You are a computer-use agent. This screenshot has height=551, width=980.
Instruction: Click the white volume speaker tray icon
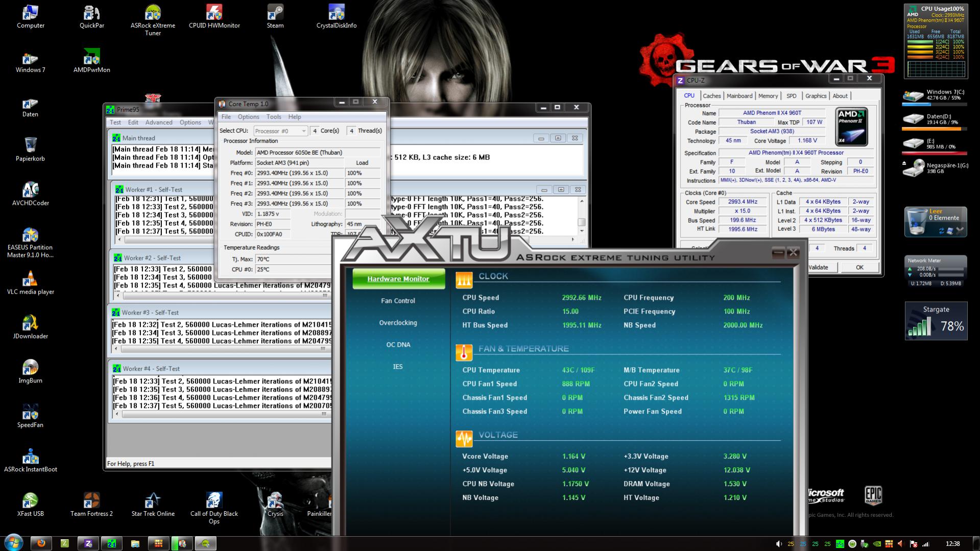coord(778,544)
